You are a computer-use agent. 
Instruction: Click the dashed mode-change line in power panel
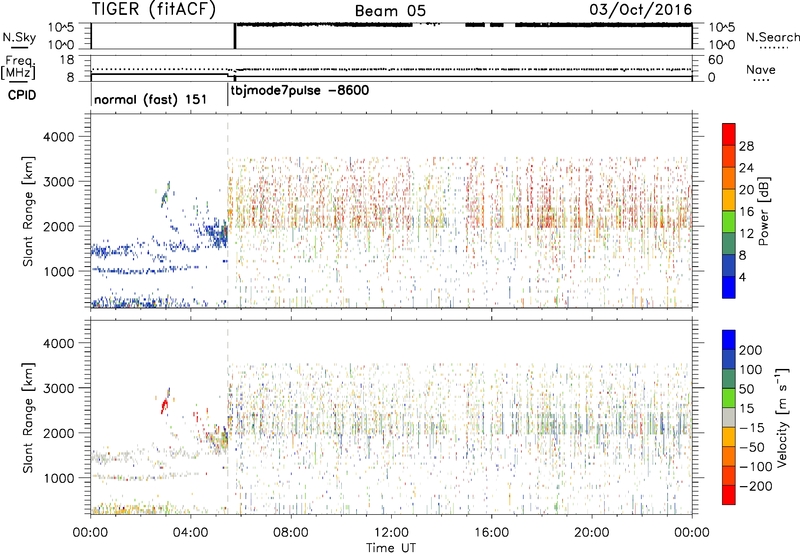(228, 211)
